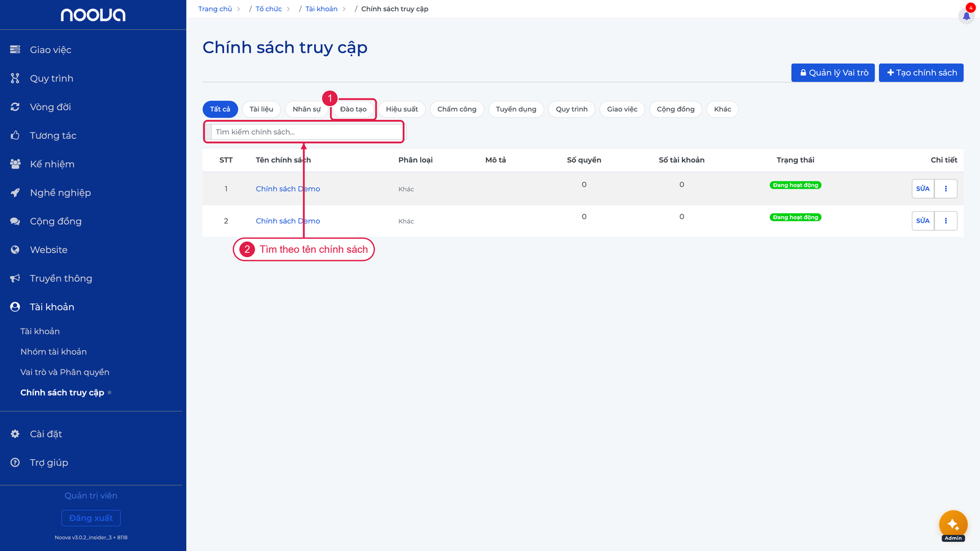Click Đang hoạt động status in row 1
This screenshot has width=980, height=551.
point(796,185)
